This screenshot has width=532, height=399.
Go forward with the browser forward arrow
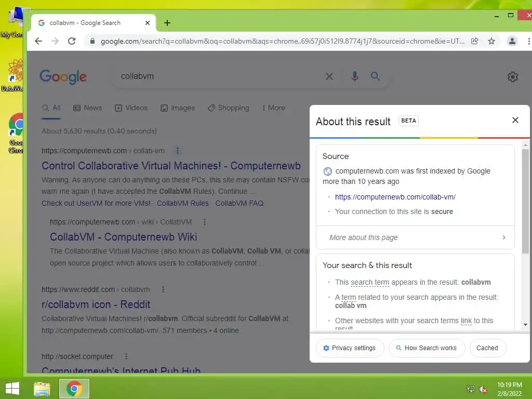point(55,41)
